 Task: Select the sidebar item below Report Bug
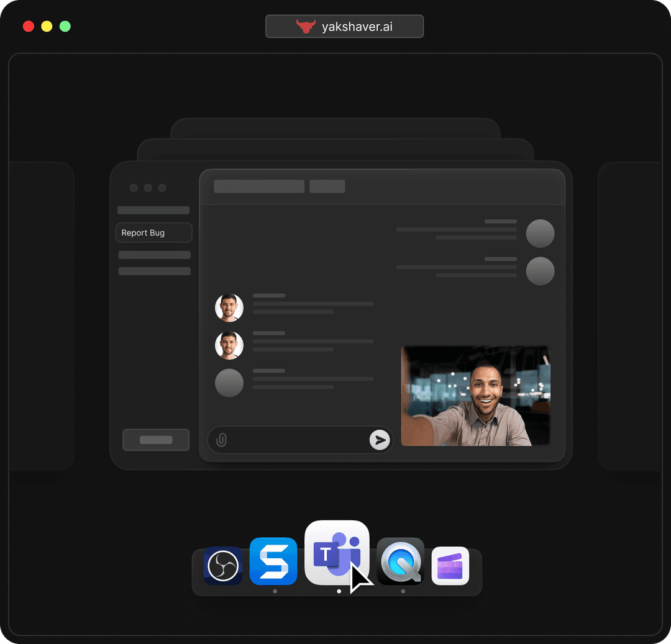click(153, 255)
